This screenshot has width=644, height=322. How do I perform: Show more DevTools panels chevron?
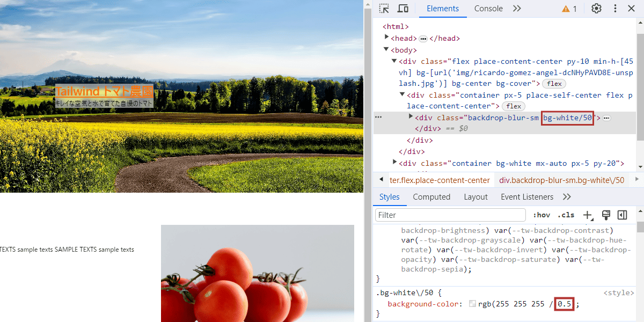click(x=517, y=9)
